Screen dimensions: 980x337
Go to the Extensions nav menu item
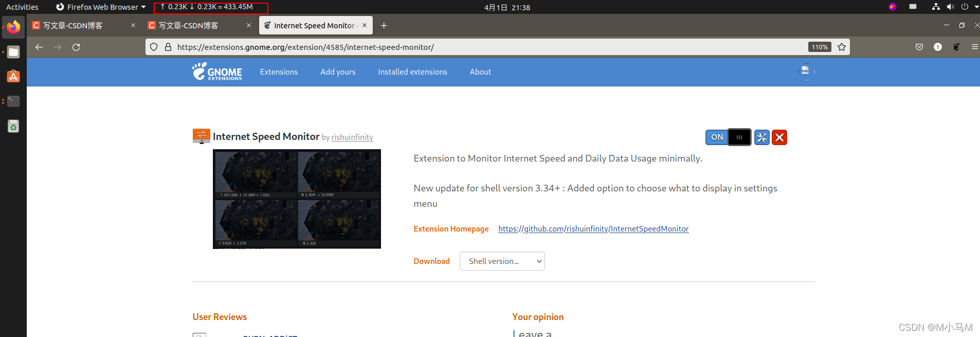[279, 72]
